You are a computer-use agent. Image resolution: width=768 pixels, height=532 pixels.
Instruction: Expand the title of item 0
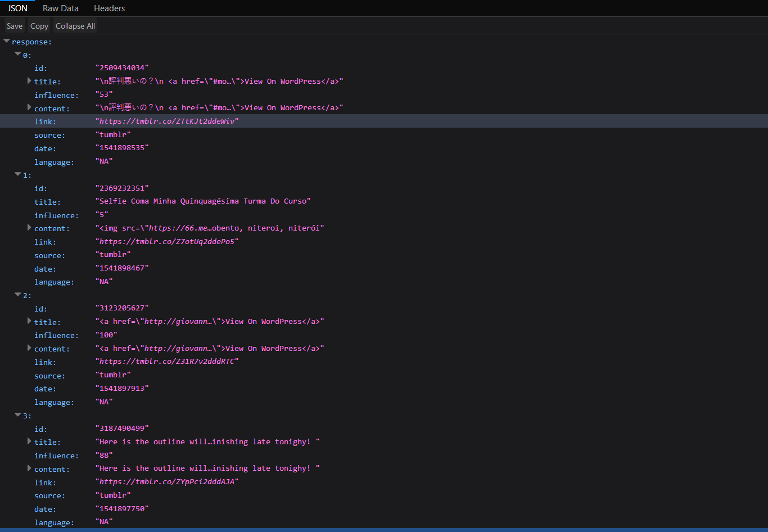(x=29, y=81)
